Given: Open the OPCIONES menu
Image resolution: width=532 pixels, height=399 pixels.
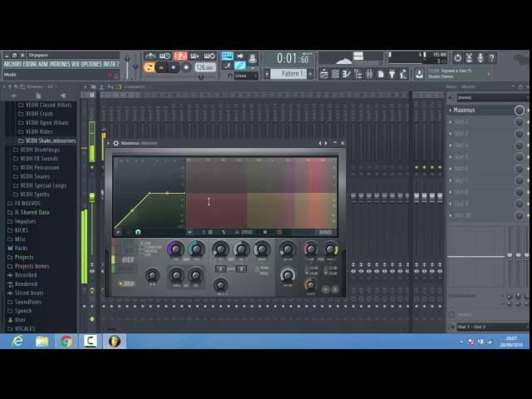Looking at the screenshot, I should (92, 64).
